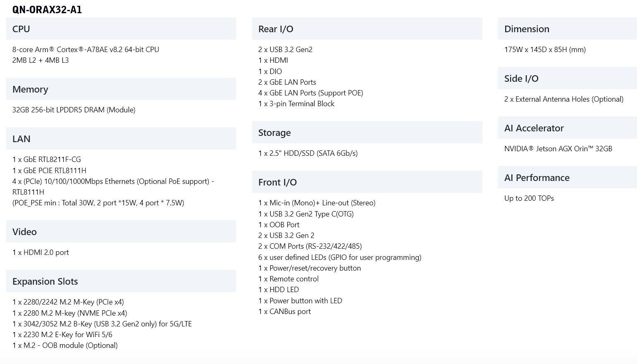The height and width of the screenshot is (364, 637).
Task: Click the AI Performance header
Action: [567, 177]
